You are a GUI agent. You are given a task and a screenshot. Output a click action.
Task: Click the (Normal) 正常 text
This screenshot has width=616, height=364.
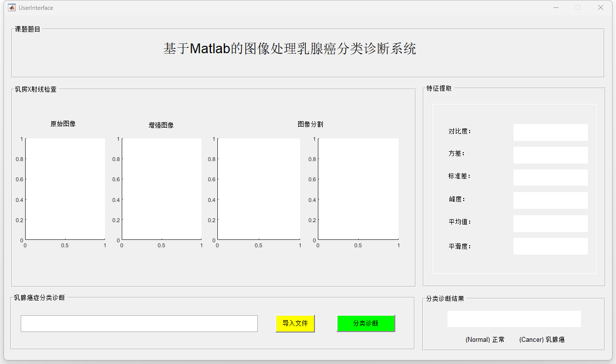tap(485, 340)
